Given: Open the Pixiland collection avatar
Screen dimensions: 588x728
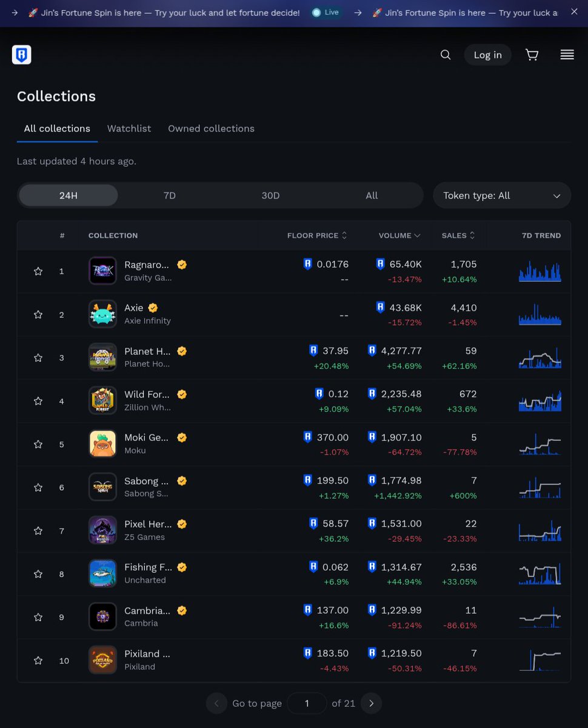Looking at the screenshot, I should click(102, 660).
